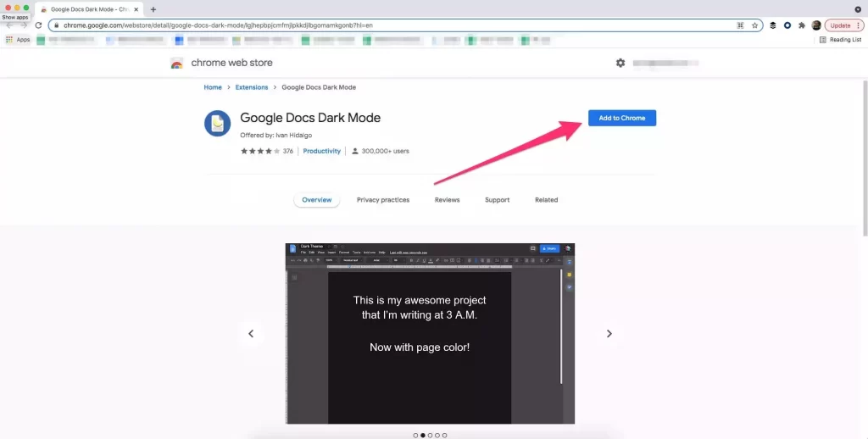The width and height of the screenshot is (868, 439).
Task: Open the Productivity category link
Action: point(321,151)
